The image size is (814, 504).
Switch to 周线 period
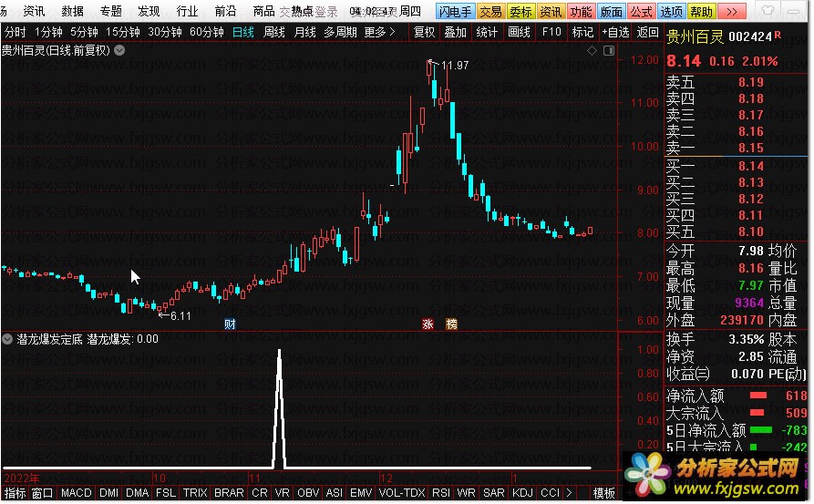click(x=274, y=32)
